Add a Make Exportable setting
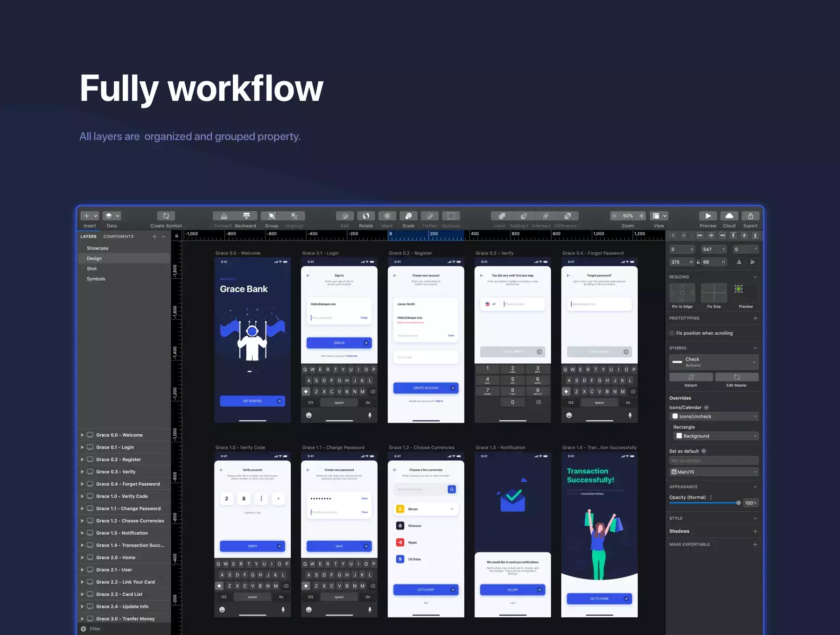 click(x=755, y=545)
